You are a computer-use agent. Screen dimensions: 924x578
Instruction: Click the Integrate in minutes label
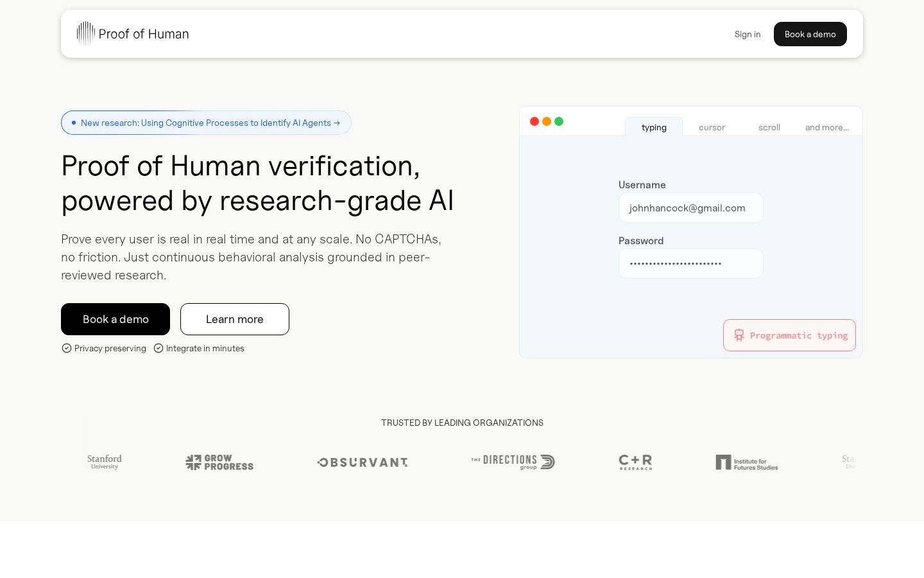205,348
